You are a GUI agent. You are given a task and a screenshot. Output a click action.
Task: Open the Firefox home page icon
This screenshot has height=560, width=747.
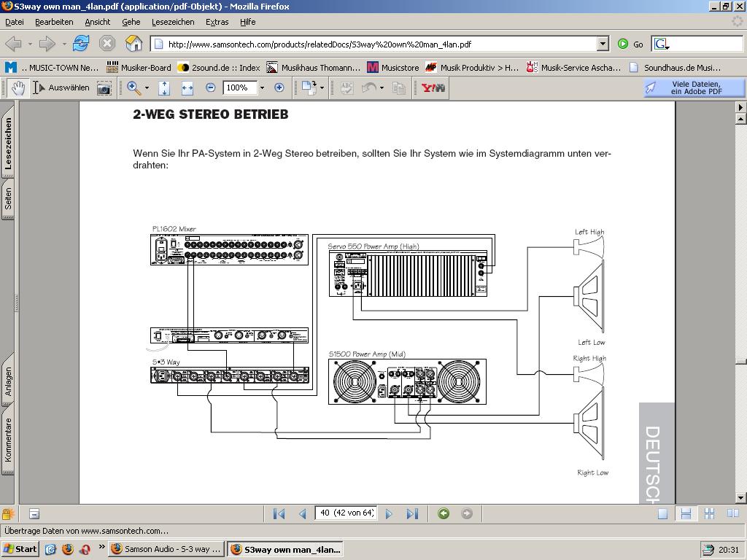click(x=134, y=44)
